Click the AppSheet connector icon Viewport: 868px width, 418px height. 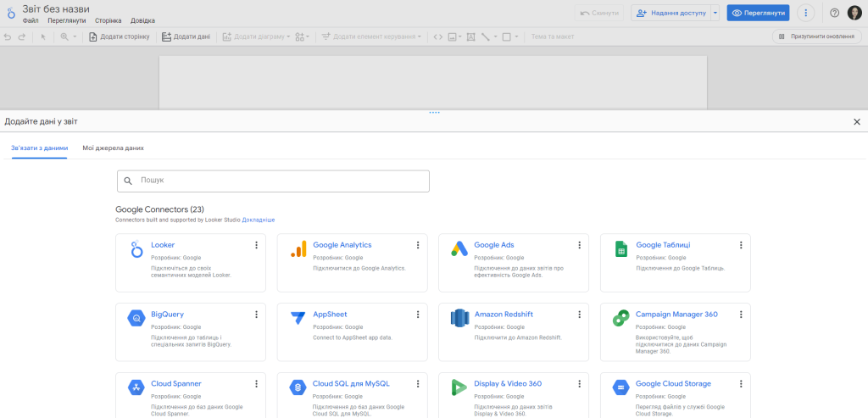click(298, 319)
